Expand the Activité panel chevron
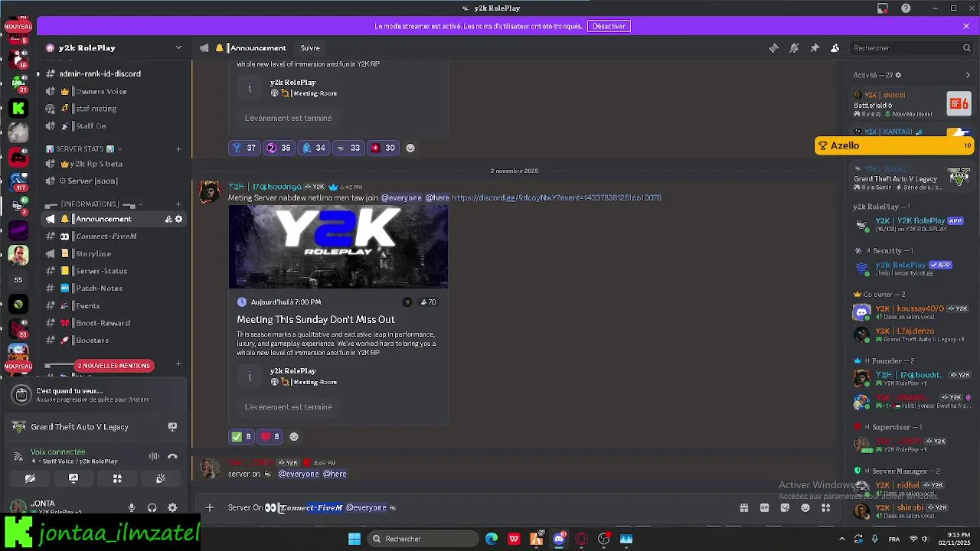This screenshot has height=551, width=980. click(x=968, y=75)
